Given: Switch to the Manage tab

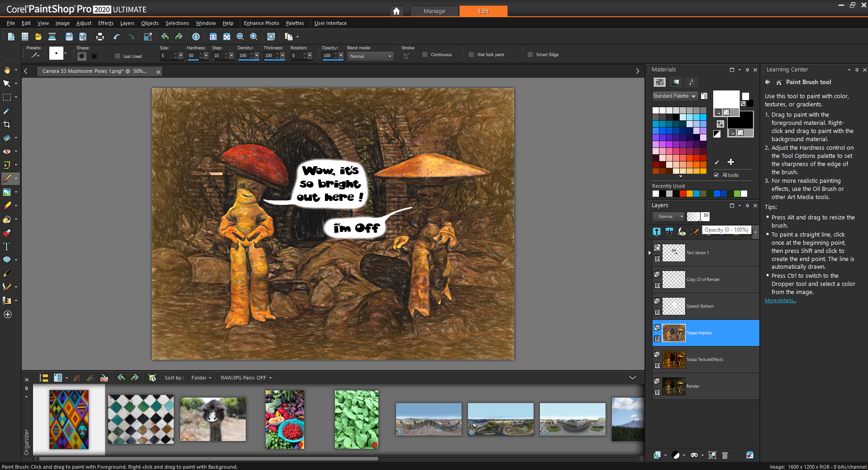Looking at the screenshot, I should pyautogui.click(x=434, y=11).
